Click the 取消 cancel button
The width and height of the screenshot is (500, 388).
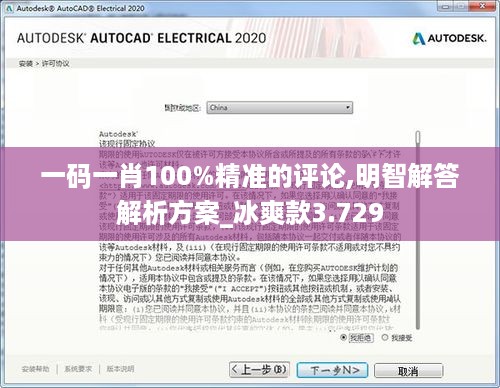pos(408,371)
